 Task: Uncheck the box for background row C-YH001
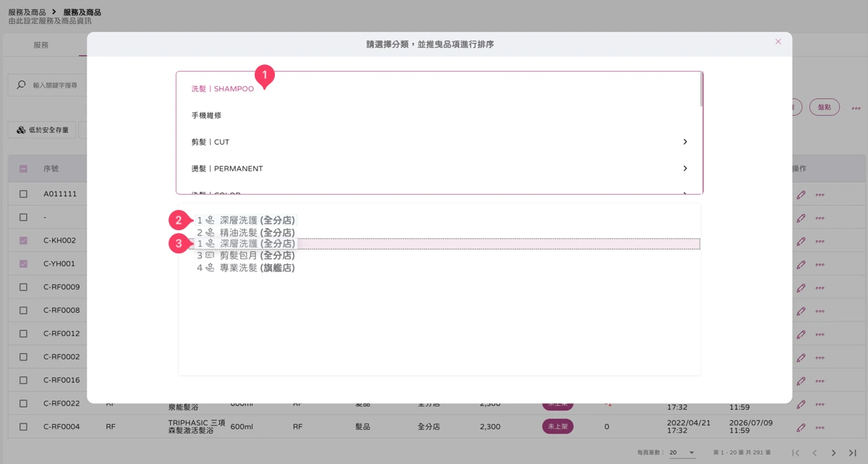[x=23, y=263]
